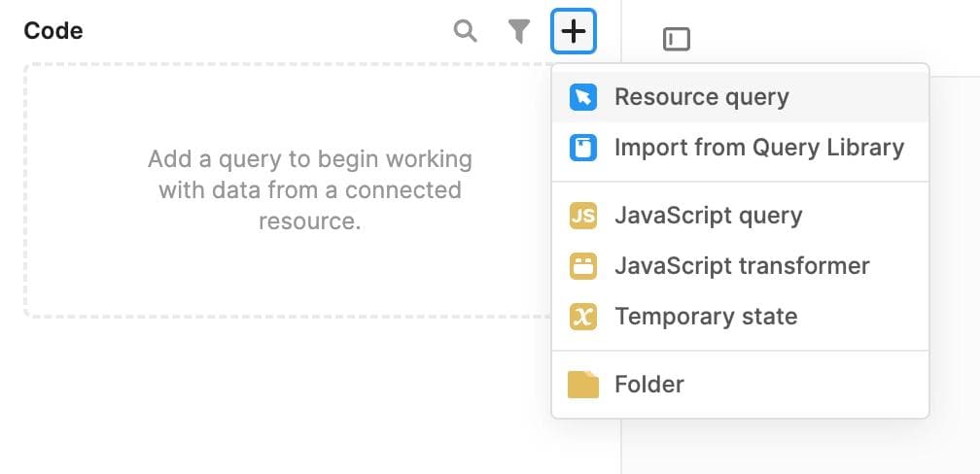The width and height of the screenshot is (980, 474).
Task: Click the blue Query Library import icon
Action: 582,148
